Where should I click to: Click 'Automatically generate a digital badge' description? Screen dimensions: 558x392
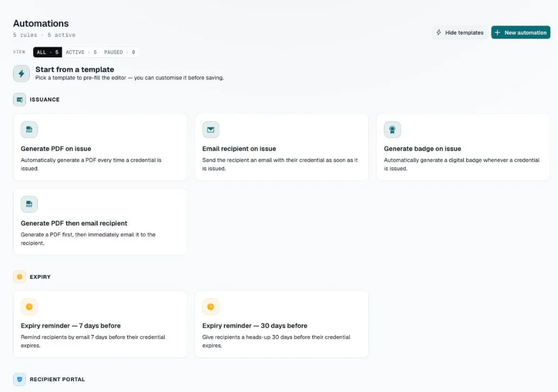(x=462, y=165)
